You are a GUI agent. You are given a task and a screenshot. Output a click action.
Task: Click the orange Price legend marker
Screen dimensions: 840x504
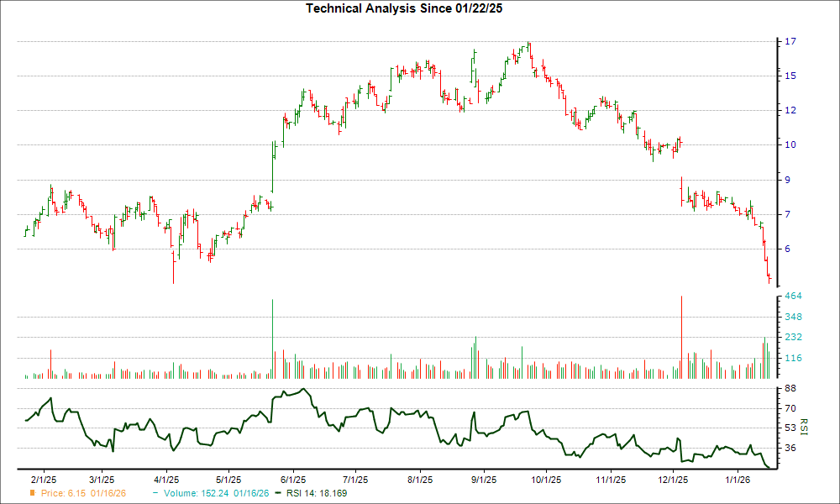tap(31, 494)
